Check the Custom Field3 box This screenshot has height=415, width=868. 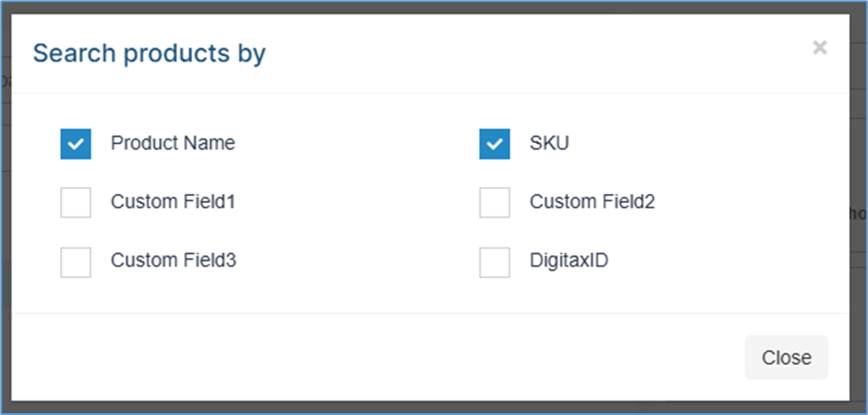(76, 262)
